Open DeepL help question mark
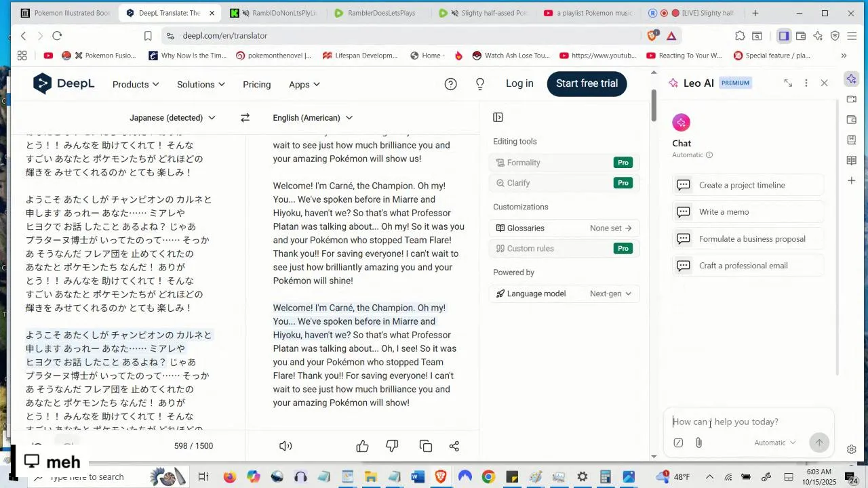The height and width of the screenshot is (488, 868). pos(450,84)
